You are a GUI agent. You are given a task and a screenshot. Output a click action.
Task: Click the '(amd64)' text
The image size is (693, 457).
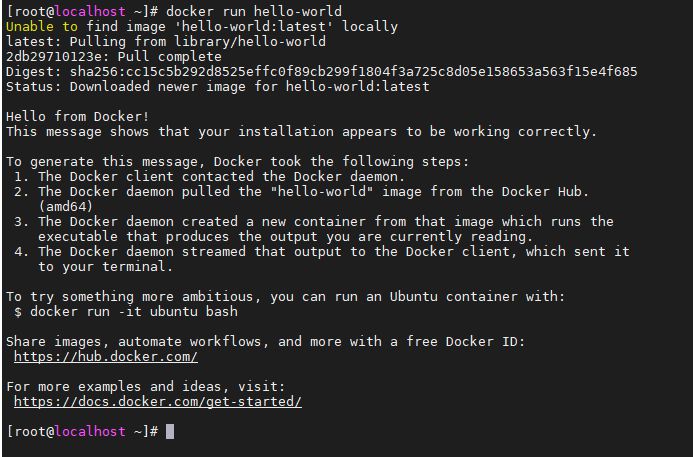[x=66, y=206]
